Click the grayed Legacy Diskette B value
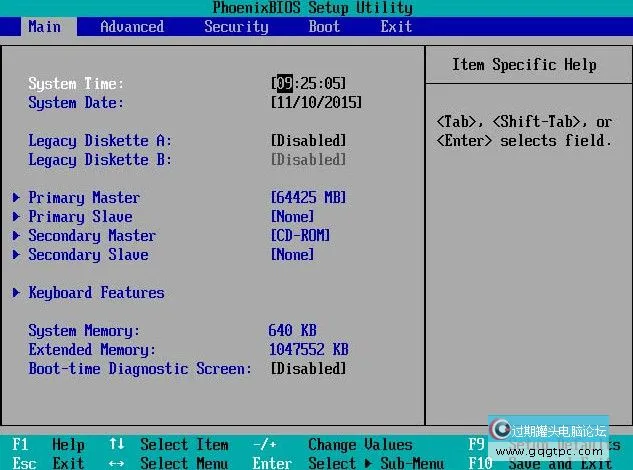 (x=308, y=160)
